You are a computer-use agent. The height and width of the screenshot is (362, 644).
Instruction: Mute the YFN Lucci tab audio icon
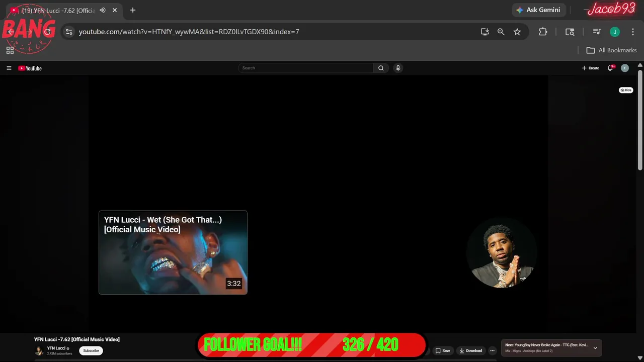pyautogui.click(x=103, y=10)
